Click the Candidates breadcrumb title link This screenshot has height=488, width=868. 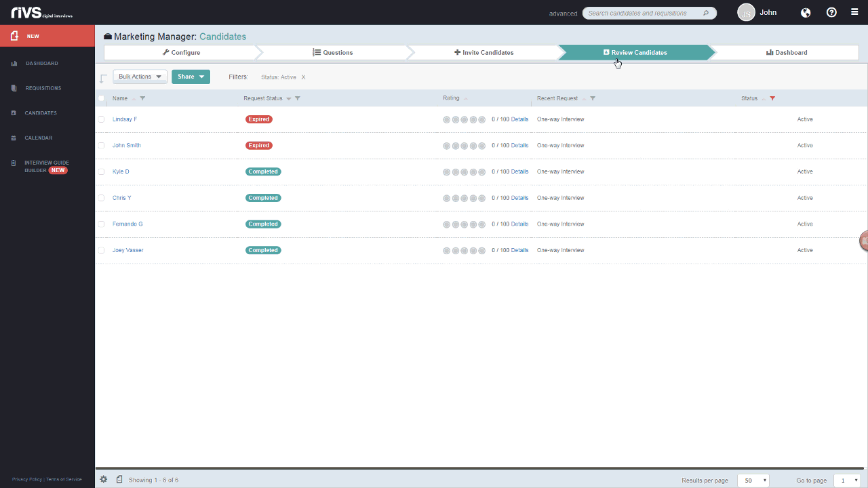pyautogui.click(x=222, y=37)
